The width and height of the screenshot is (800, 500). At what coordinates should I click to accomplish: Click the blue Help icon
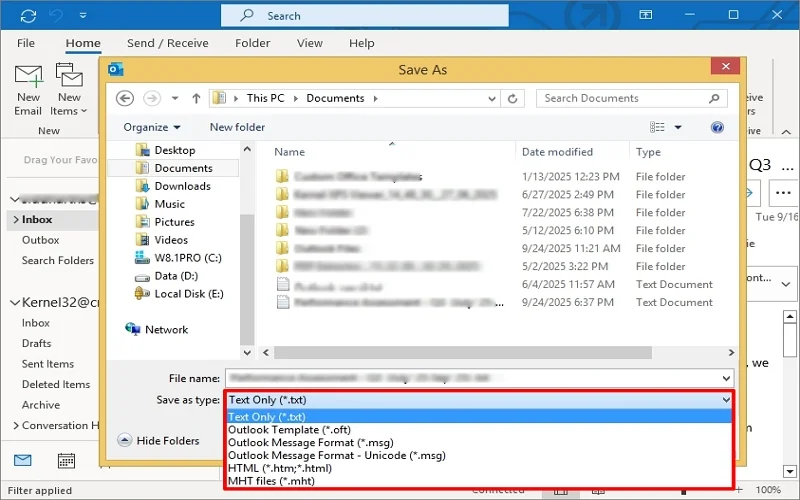coord(717,127)
